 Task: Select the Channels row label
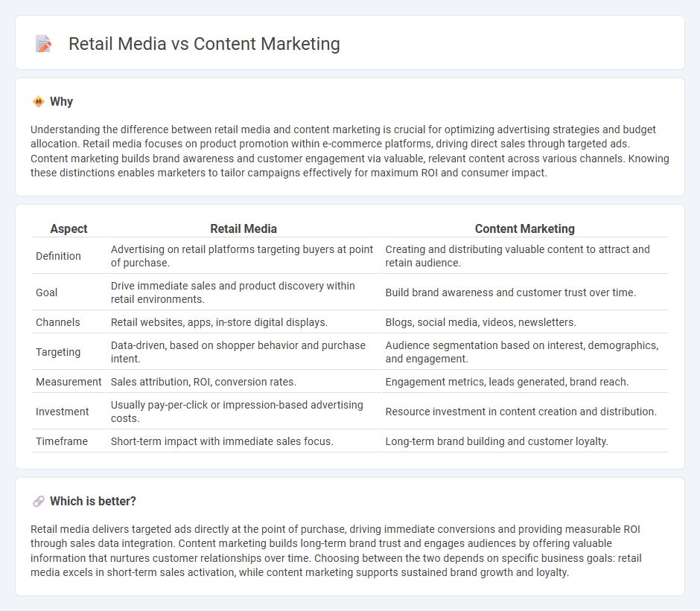[58, 322]
